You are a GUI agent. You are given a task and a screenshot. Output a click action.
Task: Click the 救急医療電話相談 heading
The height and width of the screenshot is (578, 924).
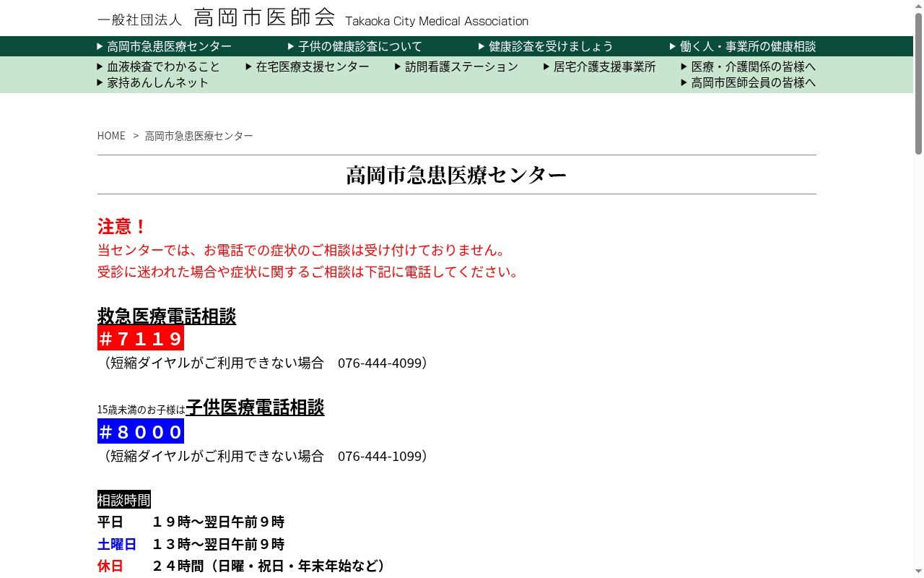pyautogui.click(x=167, y=316)
